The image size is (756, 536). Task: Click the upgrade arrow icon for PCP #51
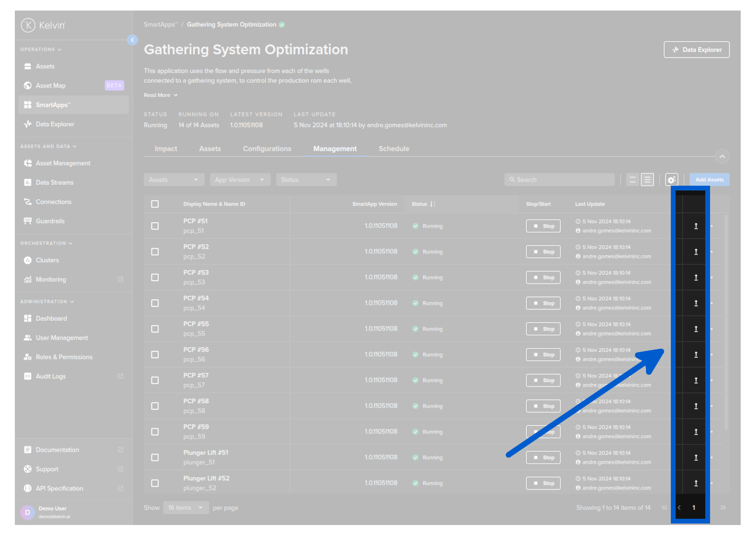696,226
